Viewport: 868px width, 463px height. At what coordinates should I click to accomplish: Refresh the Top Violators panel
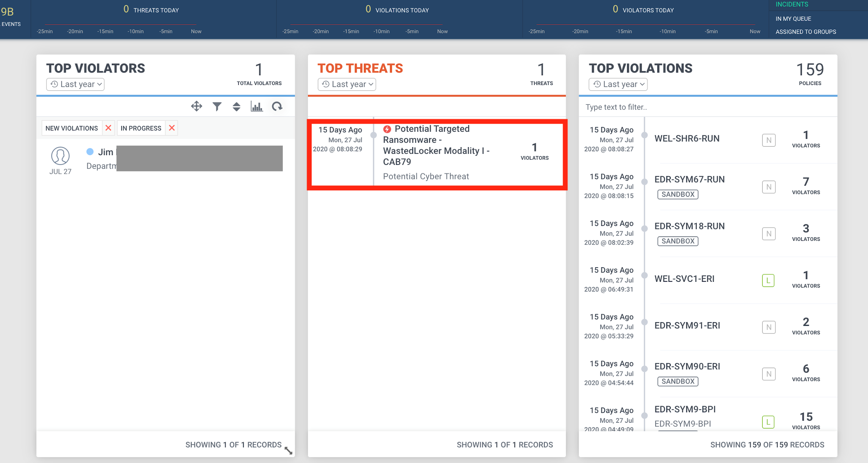(x=277, y=106)
